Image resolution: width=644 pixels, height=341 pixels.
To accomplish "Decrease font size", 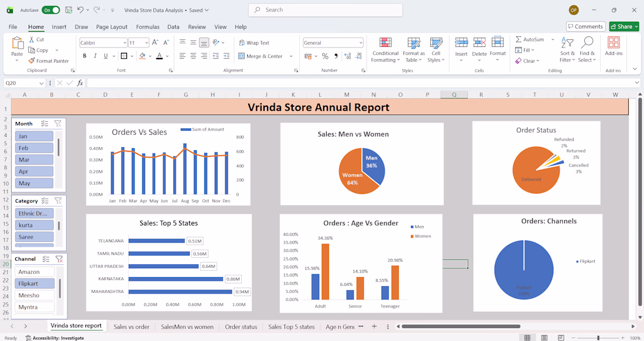I will (x=166, y=42).
